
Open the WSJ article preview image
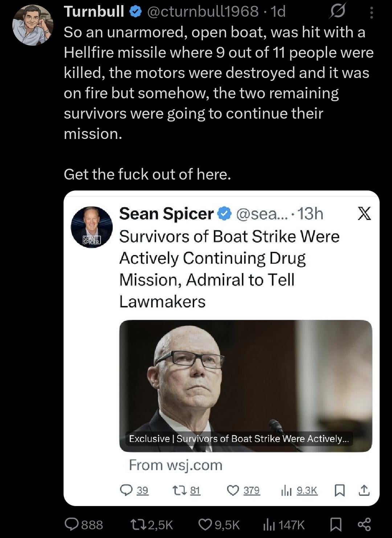pyautogui.click(x=245, y=386)
